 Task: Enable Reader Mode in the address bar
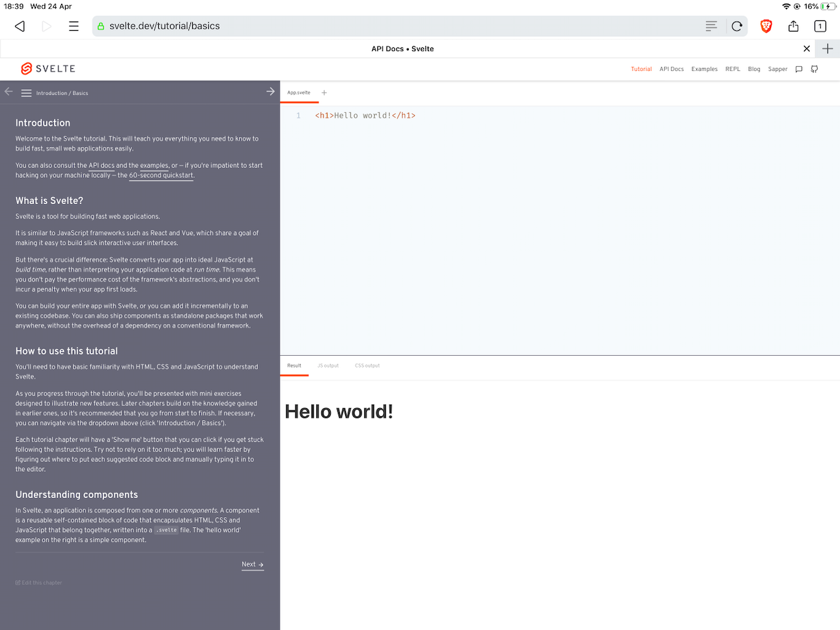(711, 26)
